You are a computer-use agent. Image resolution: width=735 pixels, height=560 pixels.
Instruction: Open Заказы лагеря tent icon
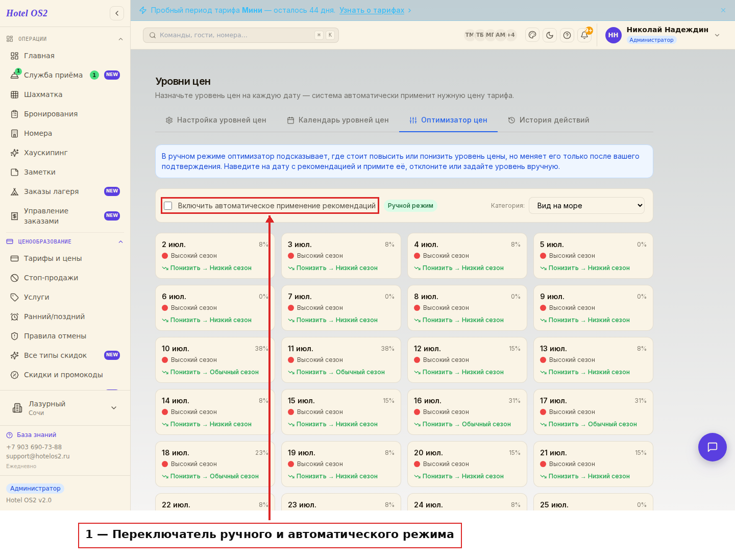(x=14, y=191)
